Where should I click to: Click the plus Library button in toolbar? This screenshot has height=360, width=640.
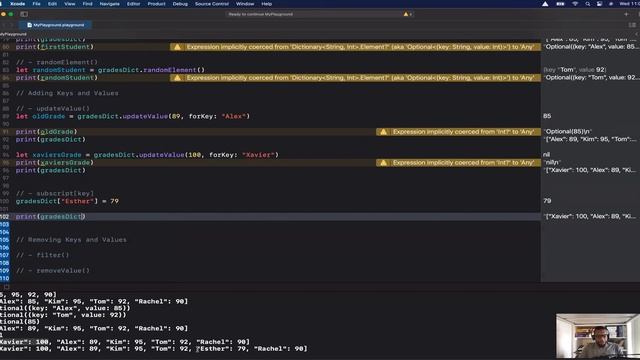tap(626, 14)
